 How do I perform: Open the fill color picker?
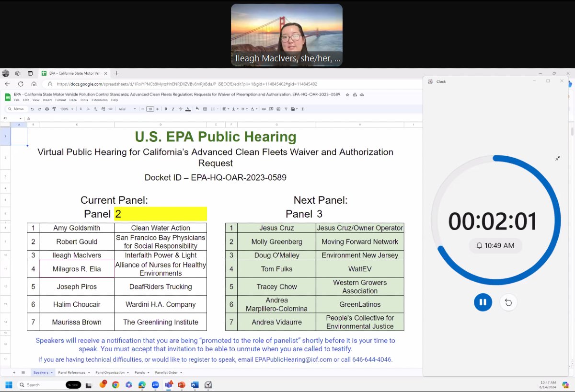pyautogui.click(x=197, y=109)
